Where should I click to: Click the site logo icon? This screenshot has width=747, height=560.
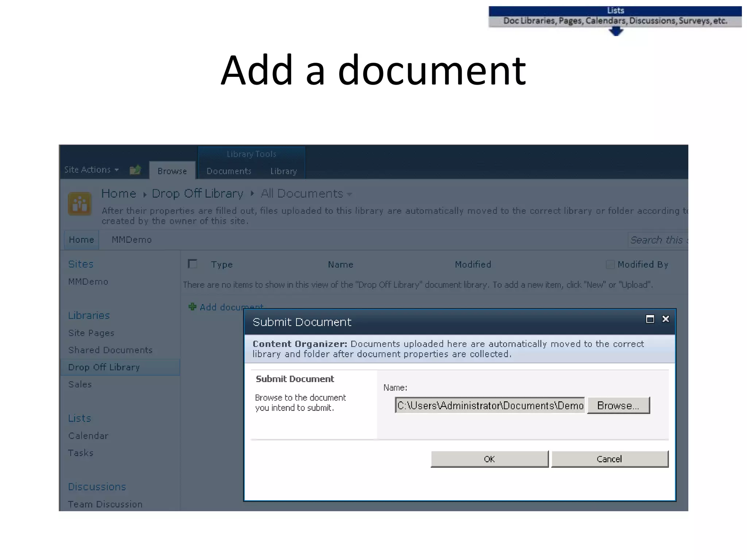[80, 204]
